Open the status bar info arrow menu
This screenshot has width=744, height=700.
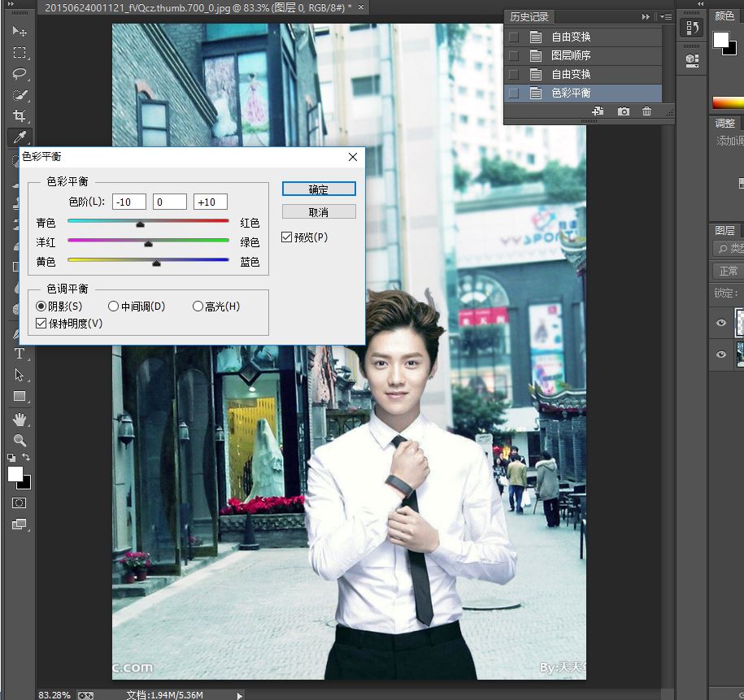click(240, 696)
